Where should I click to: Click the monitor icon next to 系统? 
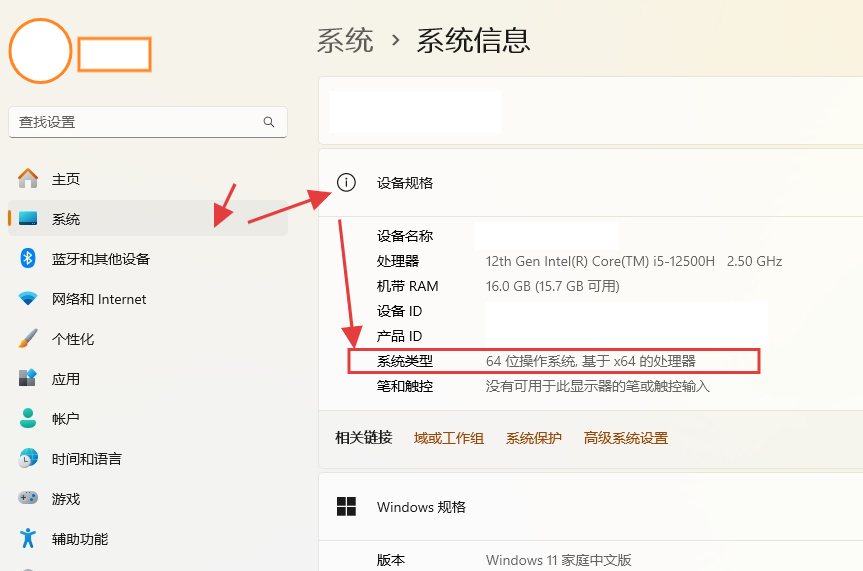[x=28, y=219]
